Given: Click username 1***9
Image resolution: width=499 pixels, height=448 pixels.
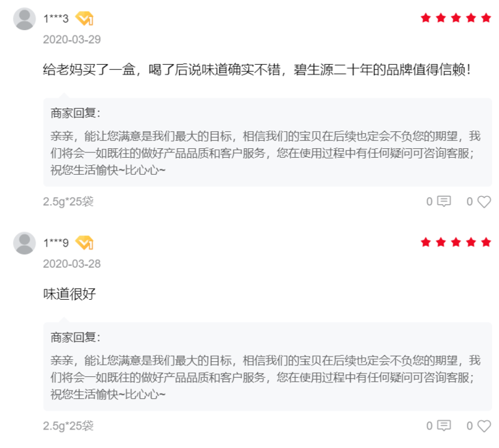Looking at the screenshot, I should (x=56, y=242).
